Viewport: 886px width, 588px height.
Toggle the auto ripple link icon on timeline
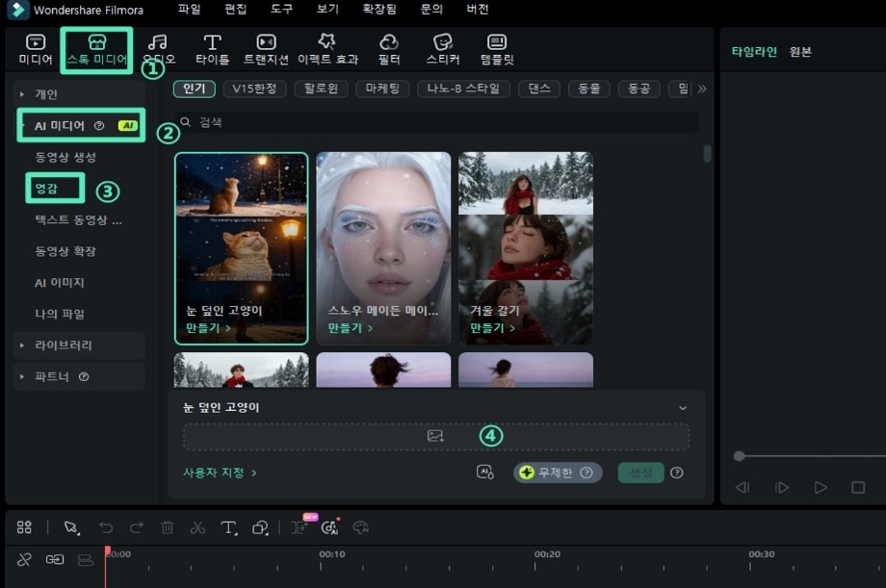pyautogui.click(x=55, y=559)
